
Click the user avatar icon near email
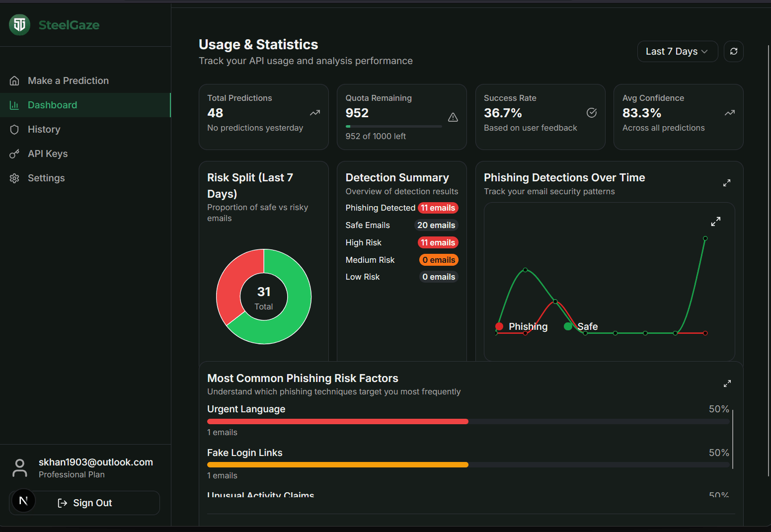point(20,468)
